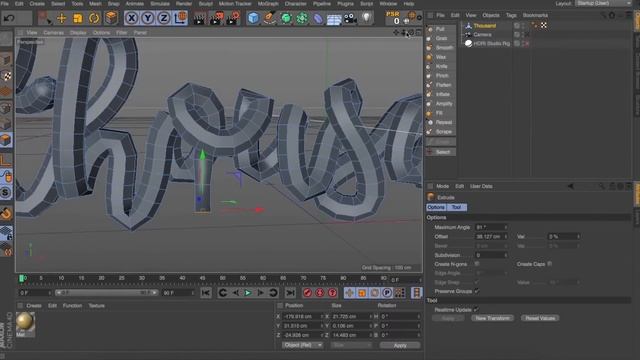Toggle the coordinate system icon
This screenshot has height=360, width=640.
180,18
